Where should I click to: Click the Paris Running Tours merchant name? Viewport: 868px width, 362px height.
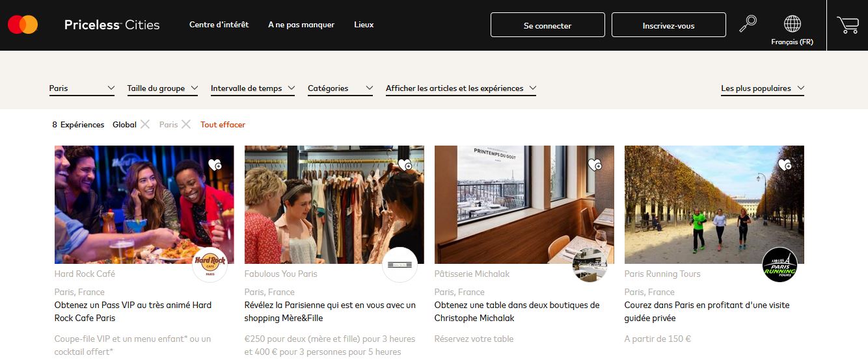pos(662,274)
